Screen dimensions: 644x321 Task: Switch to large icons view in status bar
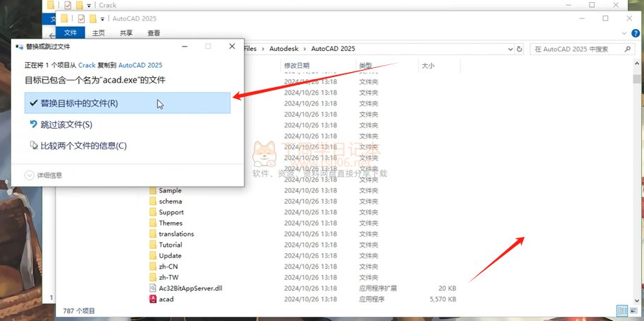pyautogui.click(x=633, y=310)
